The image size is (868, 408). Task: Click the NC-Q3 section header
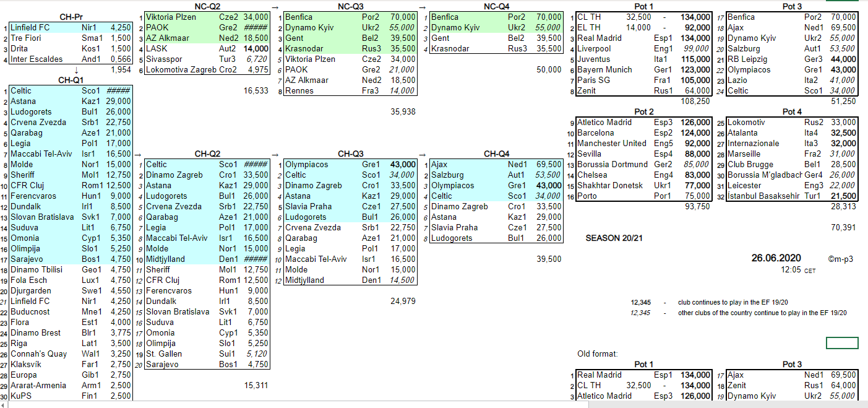tap(351, 7)
